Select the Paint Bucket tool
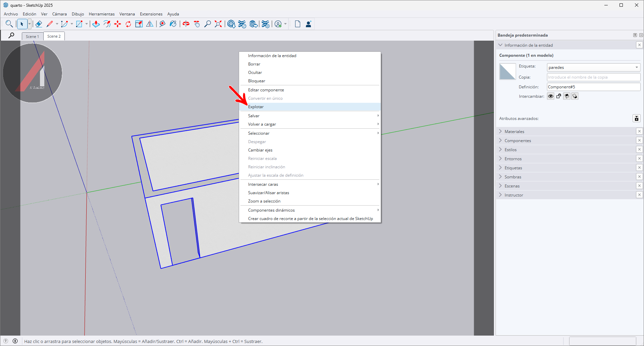Viewport: 644px width, 346px height. (173, 24)
